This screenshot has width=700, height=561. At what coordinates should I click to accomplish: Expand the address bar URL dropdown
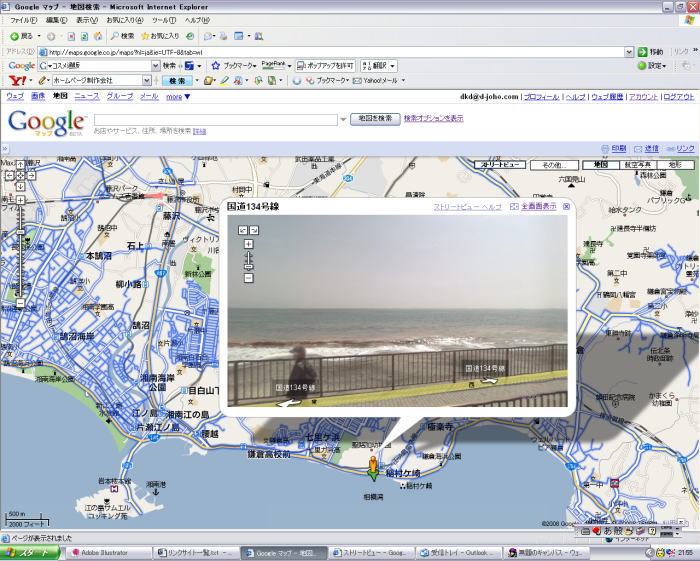tap(629, 52)
